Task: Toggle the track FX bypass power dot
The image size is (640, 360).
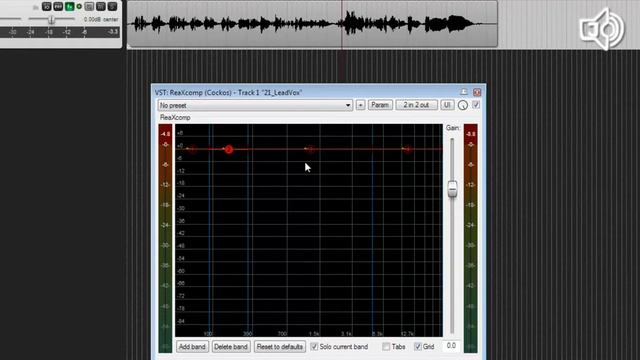Action: pos(79,7)
